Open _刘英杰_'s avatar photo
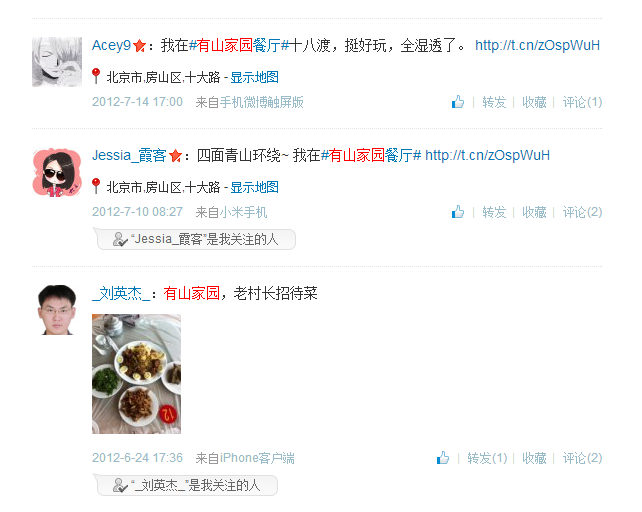 coord(57,310)
